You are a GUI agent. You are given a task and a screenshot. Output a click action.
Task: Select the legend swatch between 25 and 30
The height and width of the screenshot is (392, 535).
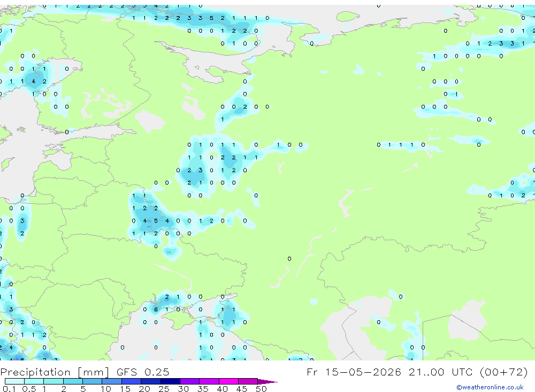pos(170,381)
